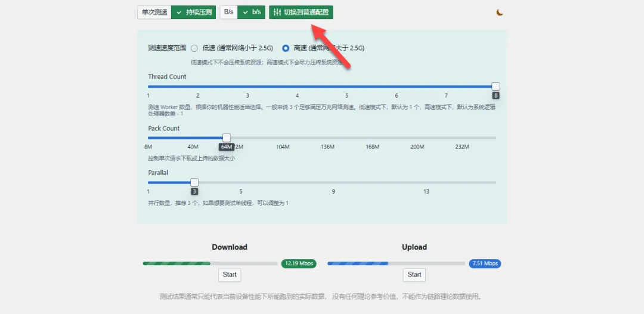Click the sliders icon on the 切换到普通配置 button
The width and height of the screenshot is (644, 314).
point(277,13)
